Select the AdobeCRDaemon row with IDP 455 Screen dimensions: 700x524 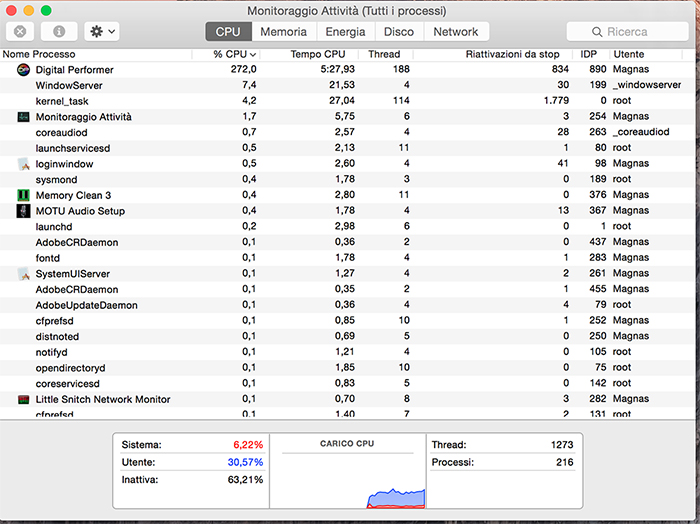click(347, 289)
